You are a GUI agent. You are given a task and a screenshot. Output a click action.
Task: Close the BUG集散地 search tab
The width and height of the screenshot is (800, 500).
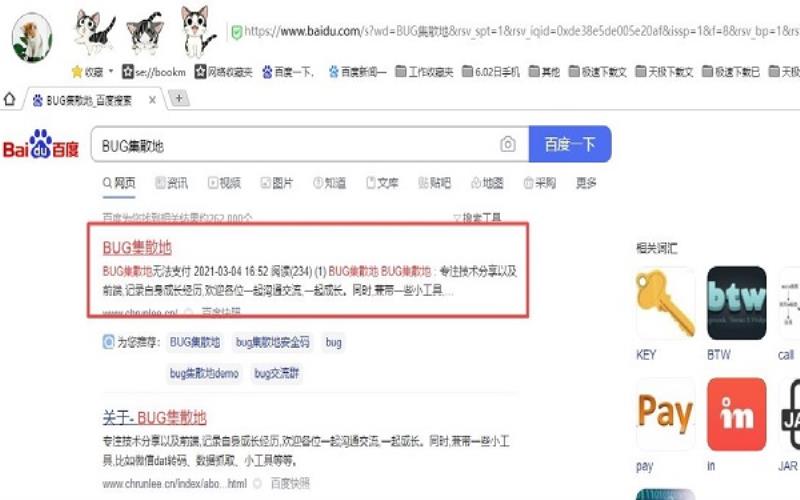(x=152, y=100)
